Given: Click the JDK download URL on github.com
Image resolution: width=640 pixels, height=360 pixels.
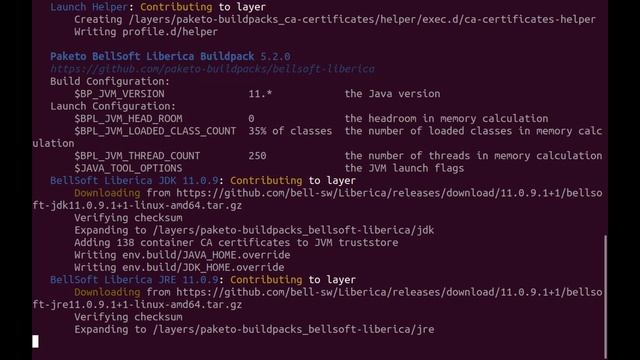Looking at the screenshot, I should tap(389, 193).
